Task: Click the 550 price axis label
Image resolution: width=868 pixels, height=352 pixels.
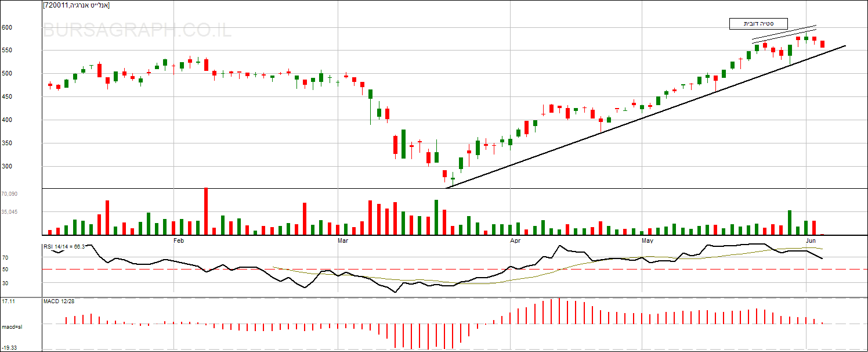Action: [7, 51]
